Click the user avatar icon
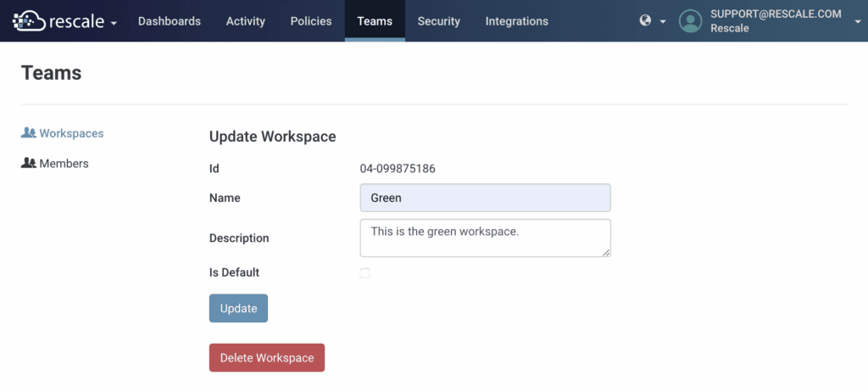 coord(691,21)
